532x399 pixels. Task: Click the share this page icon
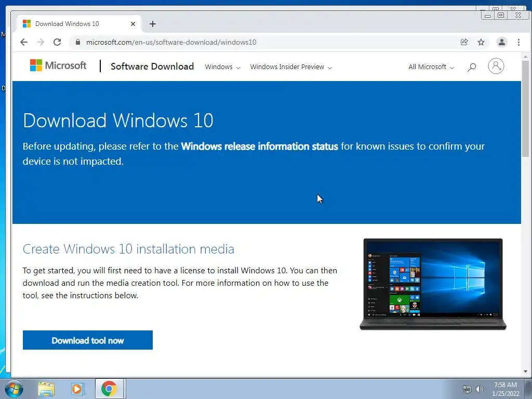coord(464,42)
